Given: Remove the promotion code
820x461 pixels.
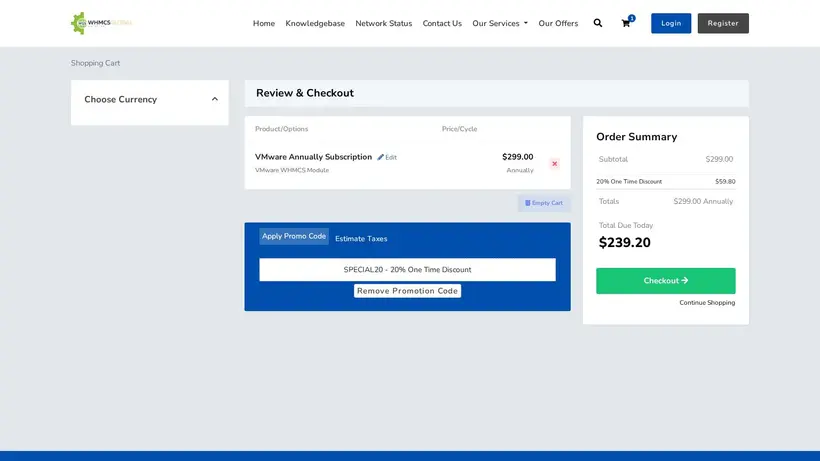Looking at the screenshot, I should coord(407,291).
